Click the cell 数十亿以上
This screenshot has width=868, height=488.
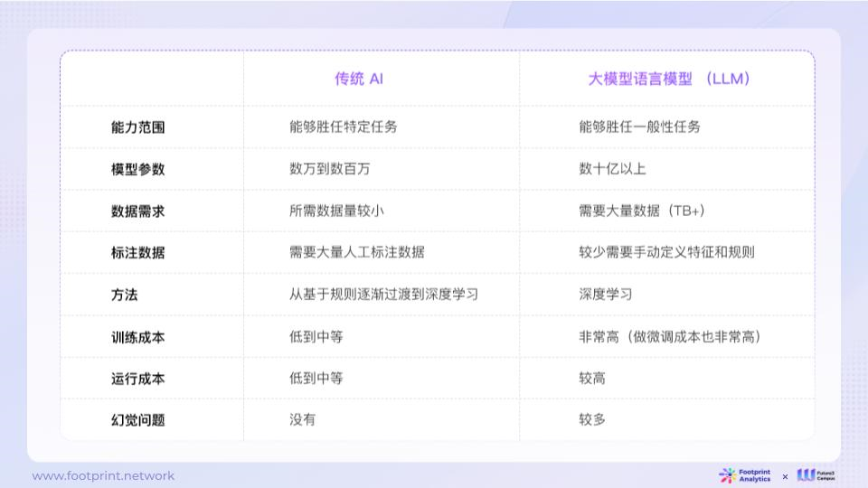[x=612, y=169]
